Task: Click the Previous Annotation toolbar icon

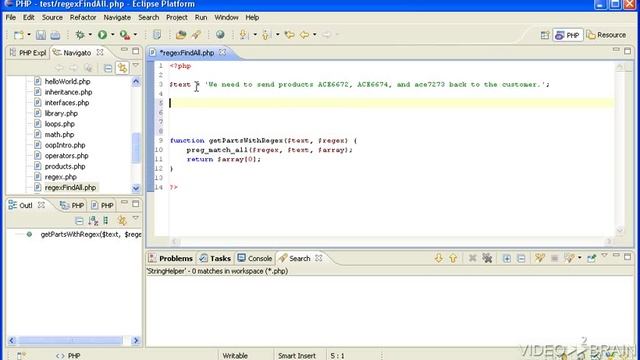Action: (x=266, y=35)
